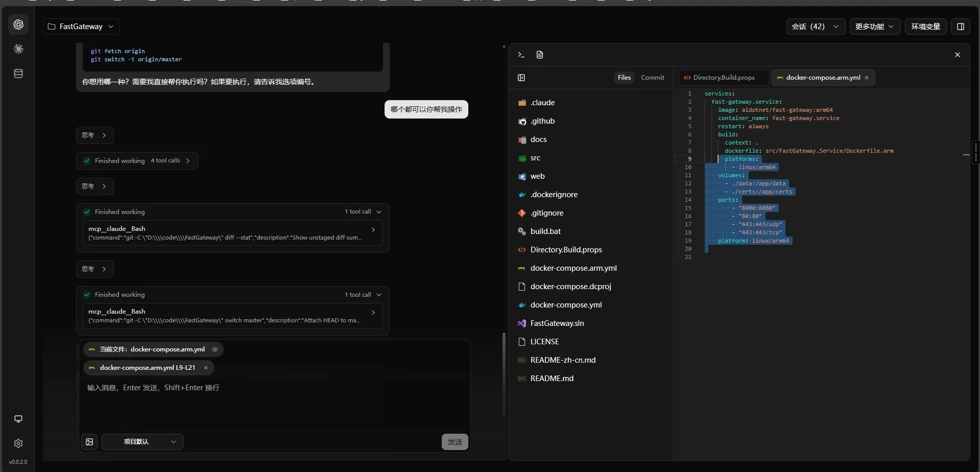980x472 pixels.
Task: Open web folder
Action: pos(590,176)
